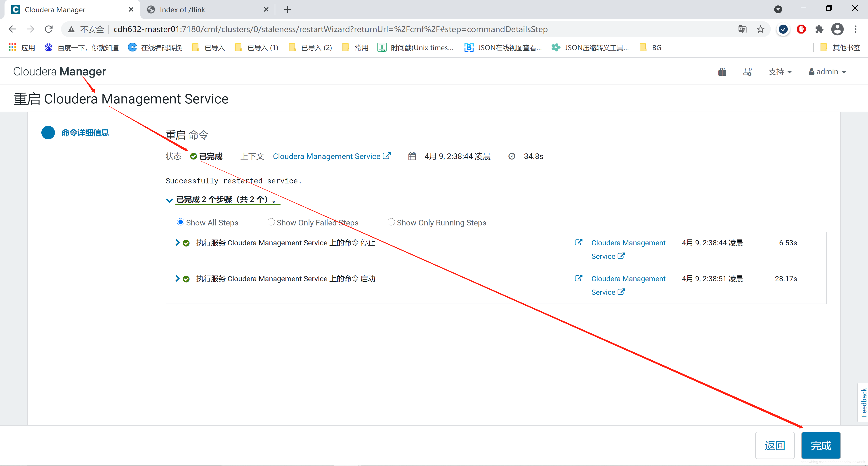Open the running commands icon in header

pos(747,72)
